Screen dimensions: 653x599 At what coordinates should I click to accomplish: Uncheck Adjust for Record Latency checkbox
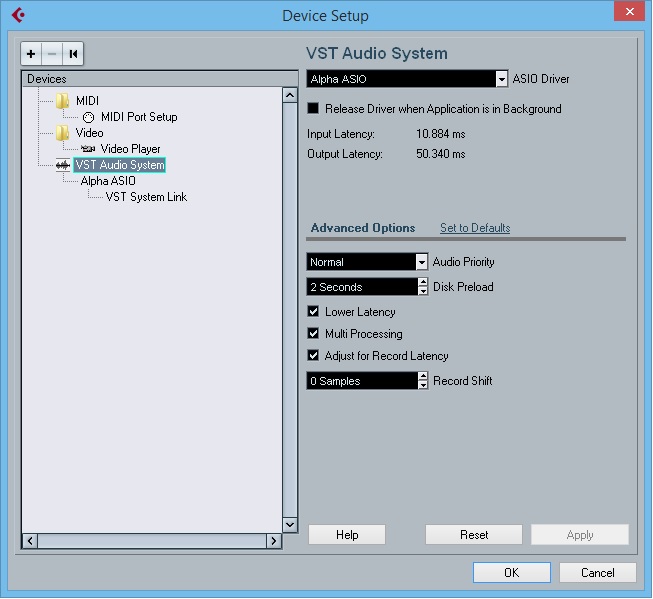[x=313, y=356]
